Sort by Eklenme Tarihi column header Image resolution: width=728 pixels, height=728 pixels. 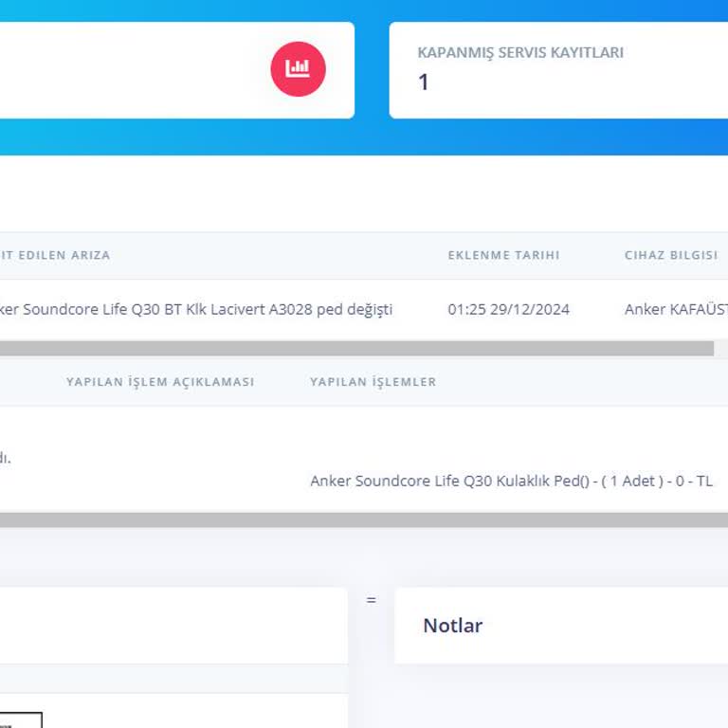(x=503, y=255)
